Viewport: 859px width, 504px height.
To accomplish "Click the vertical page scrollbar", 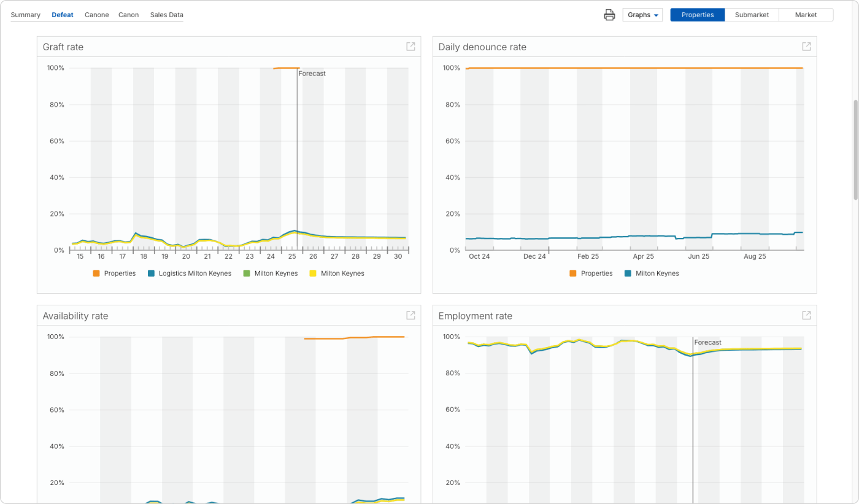I will (x=855, y=150).
